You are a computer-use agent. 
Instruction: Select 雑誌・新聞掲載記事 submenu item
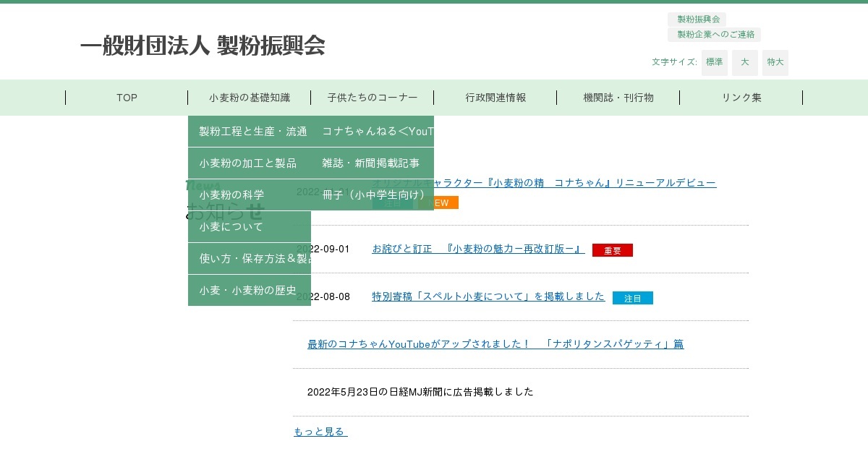[x=373, y=163]
